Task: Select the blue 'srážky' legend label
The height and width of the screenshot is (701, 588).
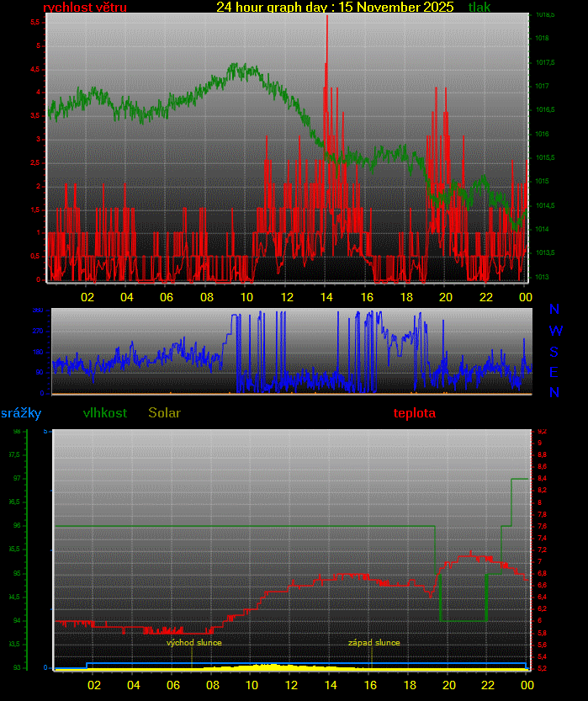Action: click(21, 413)
